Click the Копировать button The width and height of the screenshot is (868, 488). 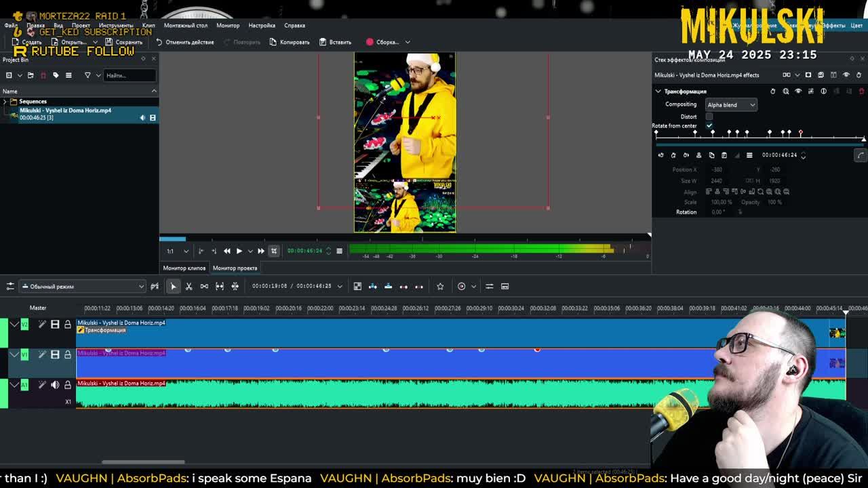pyautogui.click(x=290, y=42)
